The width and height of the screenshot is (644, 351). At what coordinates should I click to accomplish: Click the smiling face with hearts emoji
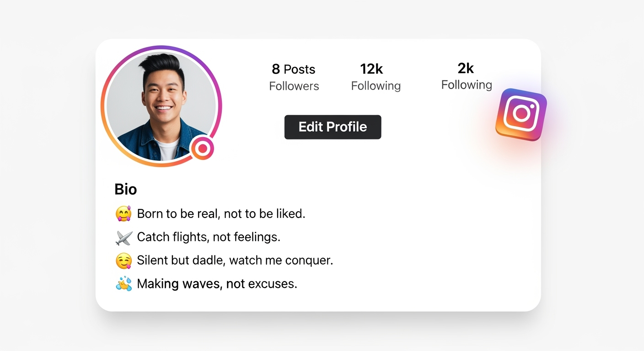123,213
